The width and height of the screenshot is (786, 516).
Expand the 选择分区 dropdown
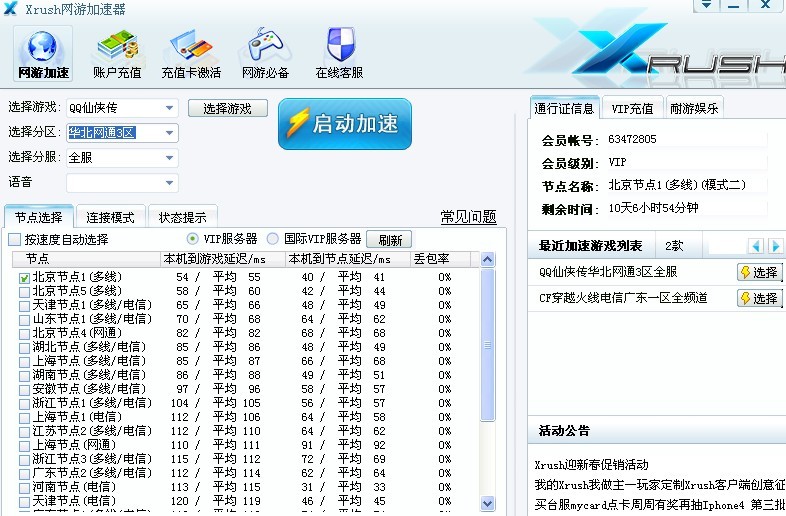point(169,133)
